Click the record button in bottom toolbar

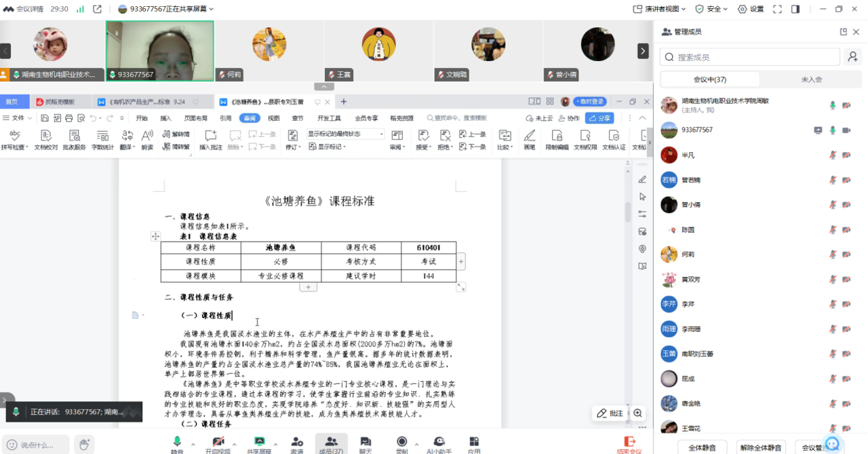tap(402, 442)
